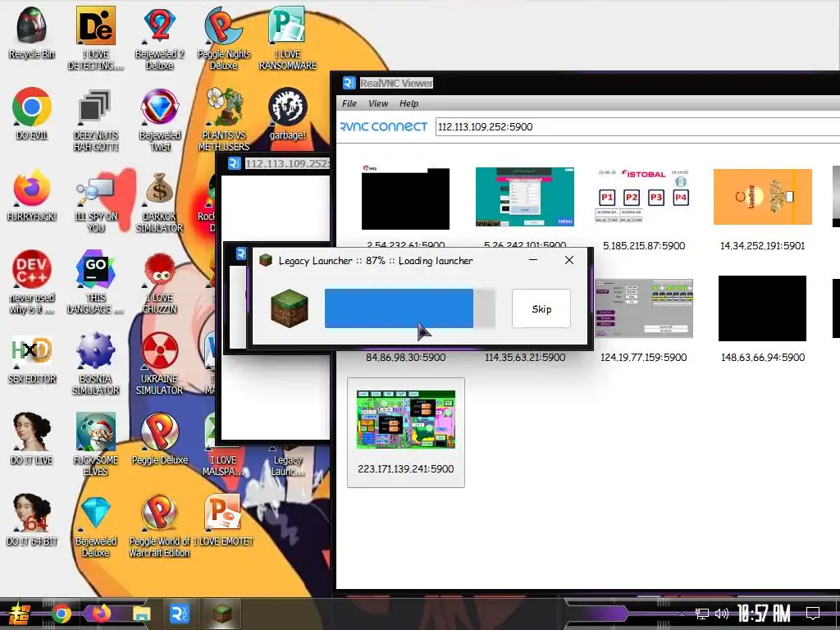Open Firefox from the taskbar
The image size is (840, 630).
pyautogui.click(x=101, y=614)
